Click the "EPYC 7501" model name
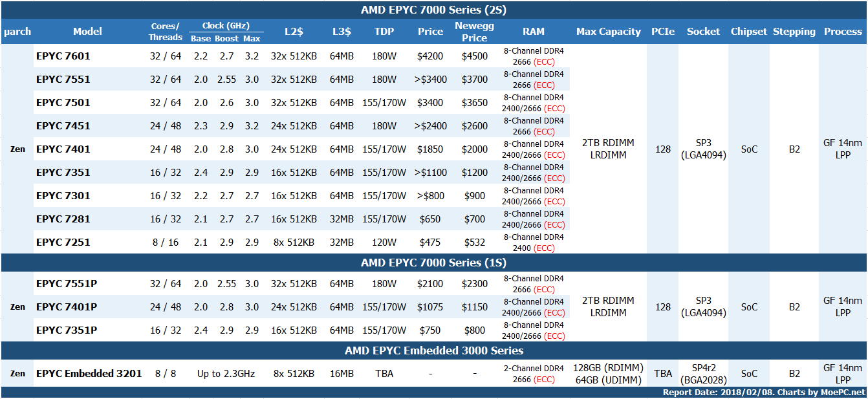The image size is (868, 399). point(63,103)
